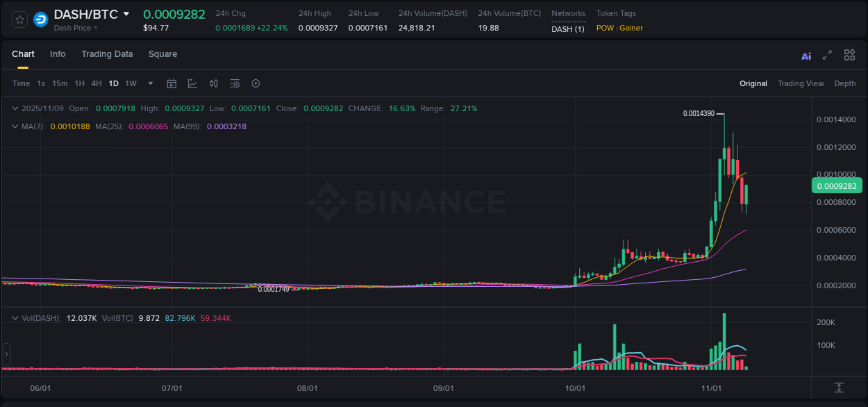Collapse the MA indicators row
This screenshot has width=868, height=407.
pos(15,126)
